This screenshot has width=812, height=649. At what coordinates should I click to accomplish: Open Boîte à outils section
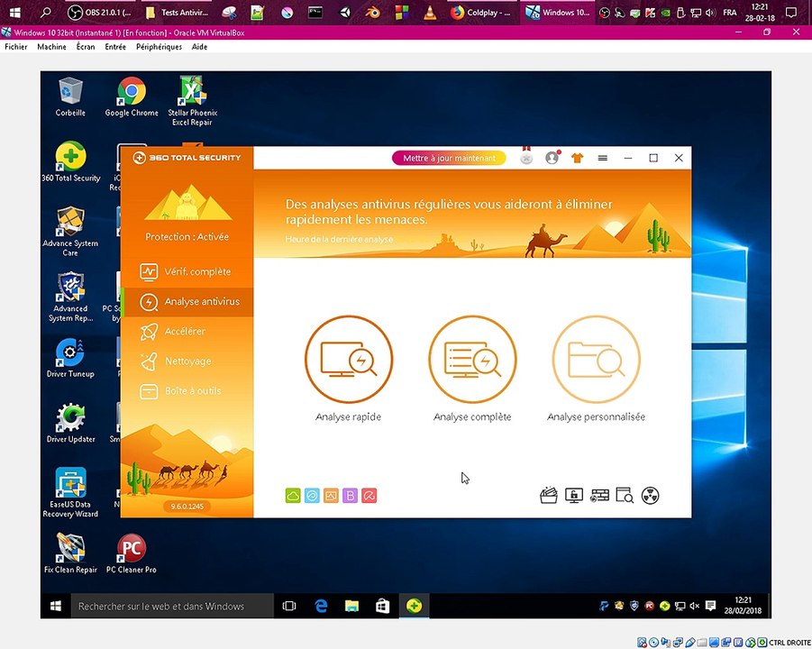[187, 391]
